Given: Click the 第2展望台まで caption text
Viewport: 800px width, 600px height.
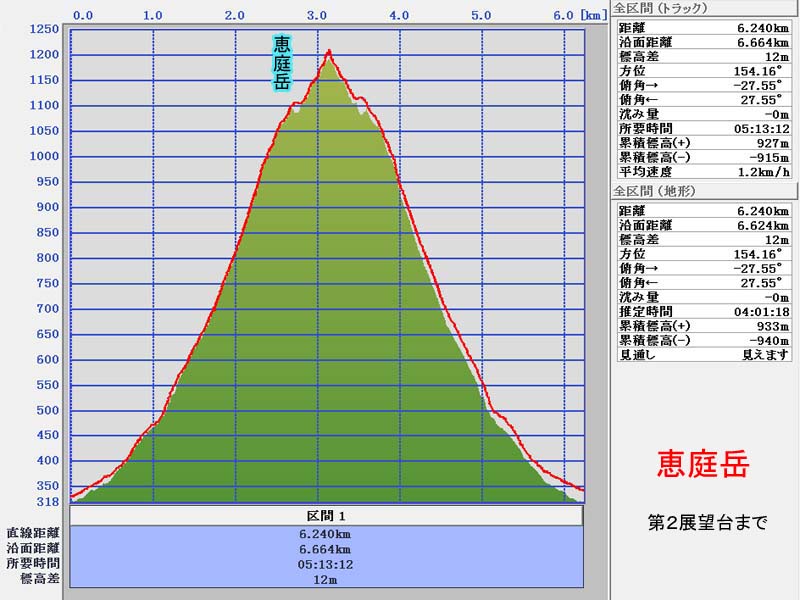Looking at the screenshot, I should click(x=707, y=522).
